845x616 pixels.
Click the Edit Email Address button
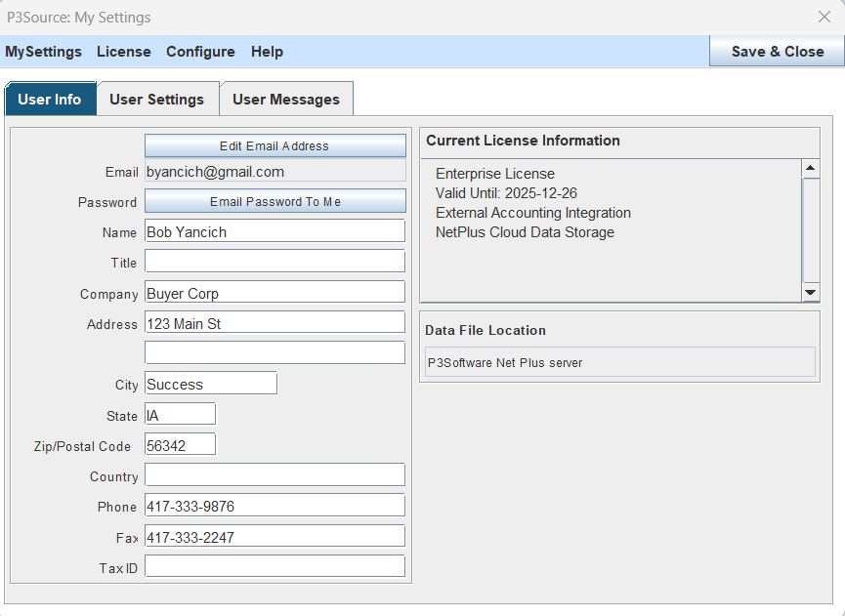point(275,145)
